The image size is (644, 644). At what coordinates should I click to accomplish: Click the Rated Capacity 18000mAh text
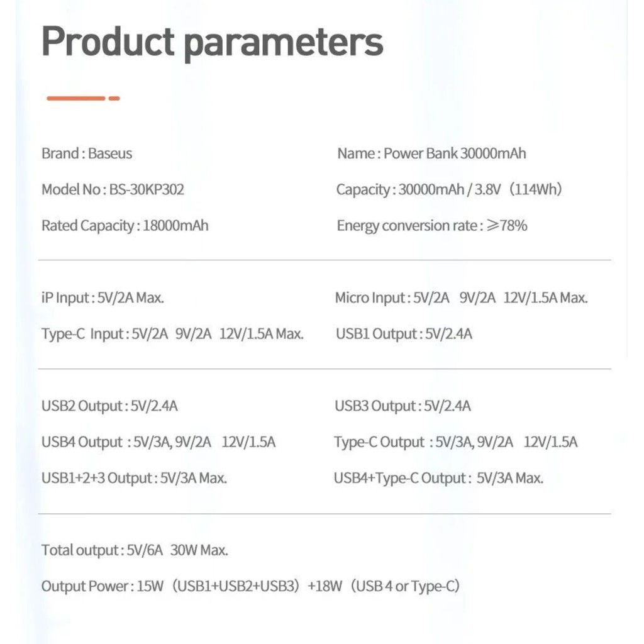[125, 226]
